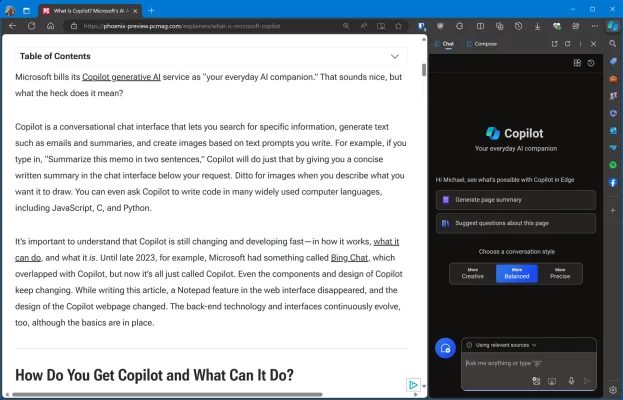The width and height of the screenshot is (623, 400).
Task: Click the Zoom magnifier in the address bar
Action: 346,26
